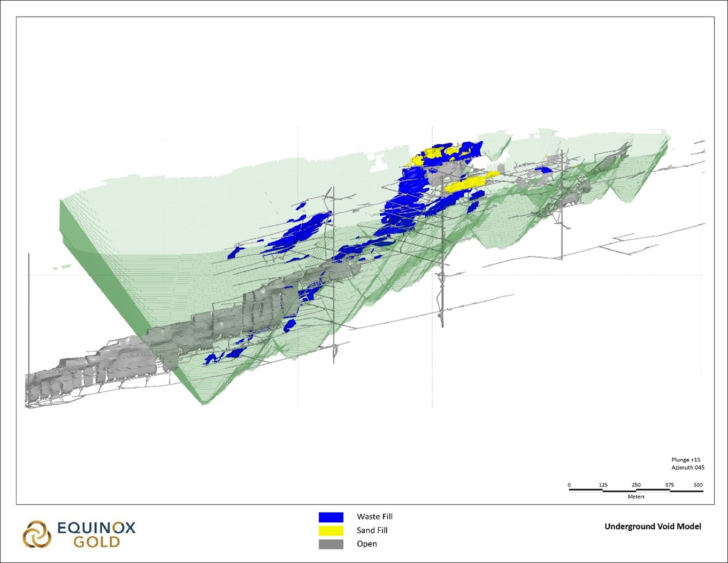Click the "EQUINOX" wordmark text

[x=96, y=528]
